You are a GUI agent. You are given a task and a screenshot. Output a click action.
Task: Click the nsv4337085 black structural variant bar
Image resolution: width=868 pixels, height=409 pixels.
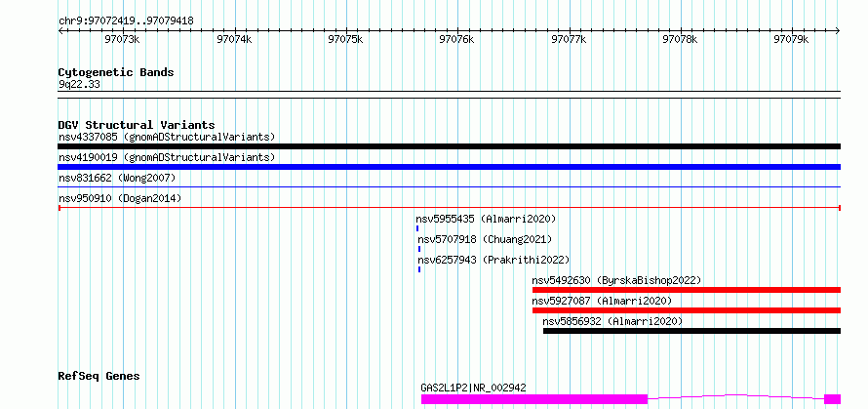pos(449,146)
